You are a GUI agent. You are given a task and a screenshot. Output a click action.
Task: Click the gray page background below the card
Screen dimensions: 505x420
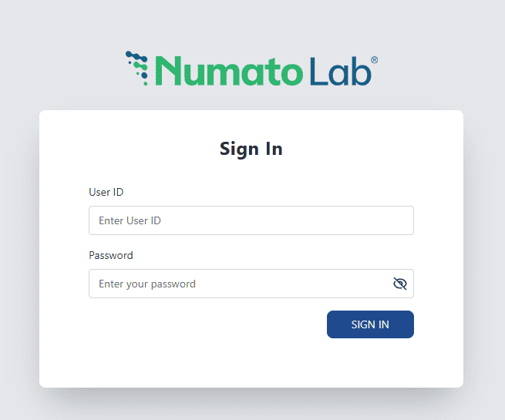tap(251, 405)
